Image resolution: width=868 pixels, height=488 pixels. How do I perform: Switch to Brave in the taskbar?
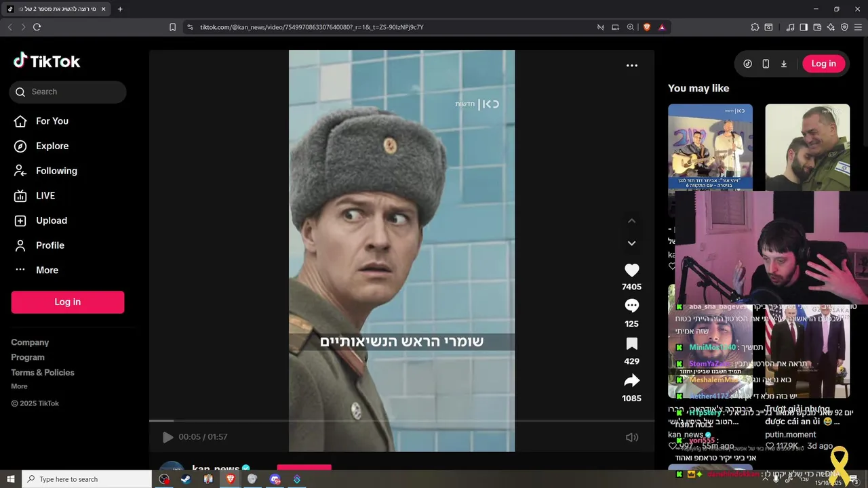click(x=231, y=479)
